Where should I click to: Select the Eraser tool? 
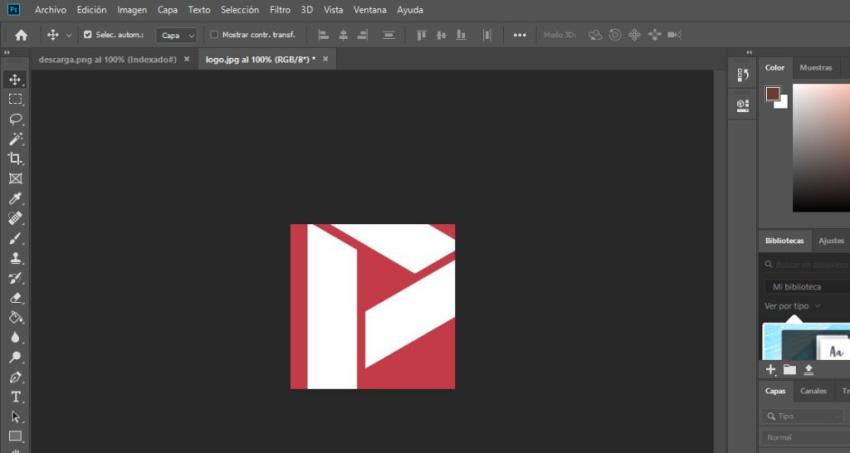point(15,298)
